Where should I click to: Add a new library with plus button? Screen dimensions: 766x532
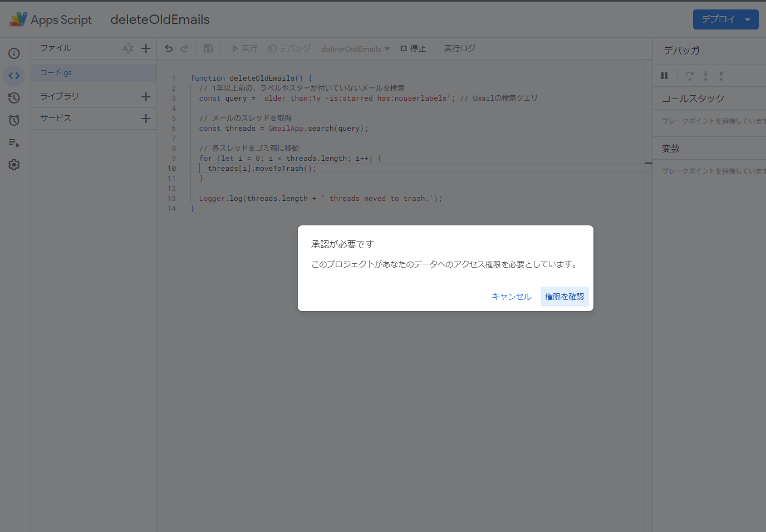pos(146,97)
